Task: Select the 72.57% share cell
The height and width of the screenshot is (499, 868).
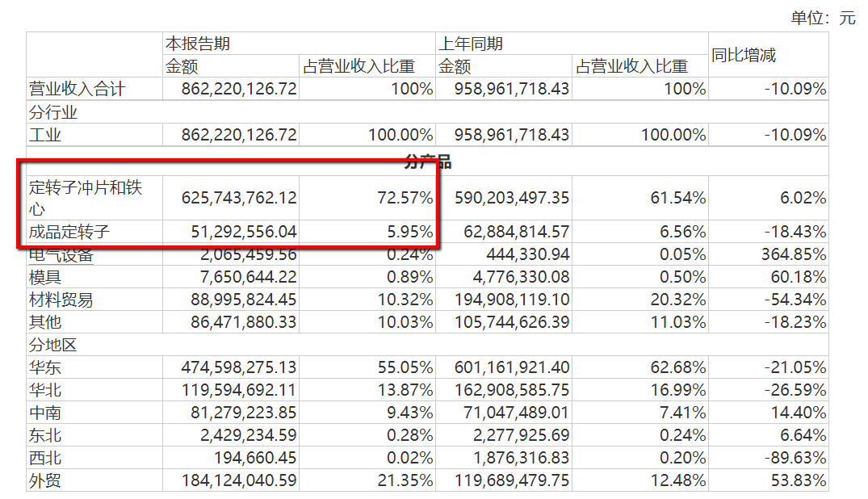Action: point(405,198)
